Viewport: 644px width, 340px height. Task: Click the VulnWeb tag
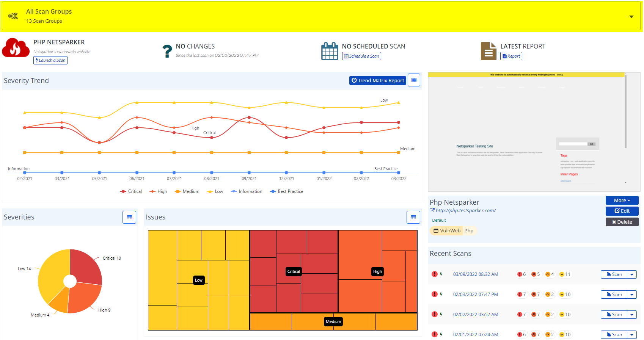[447, 230]
